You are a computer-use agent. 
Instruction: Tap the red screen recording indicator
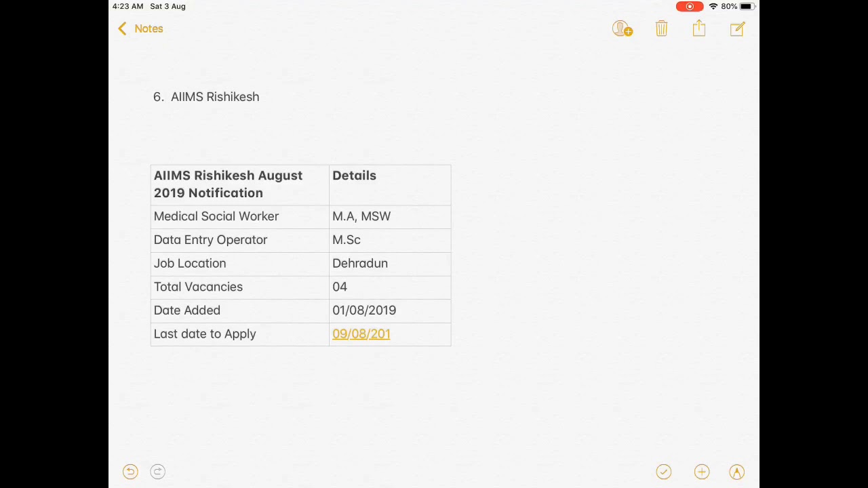click(690, 6)
